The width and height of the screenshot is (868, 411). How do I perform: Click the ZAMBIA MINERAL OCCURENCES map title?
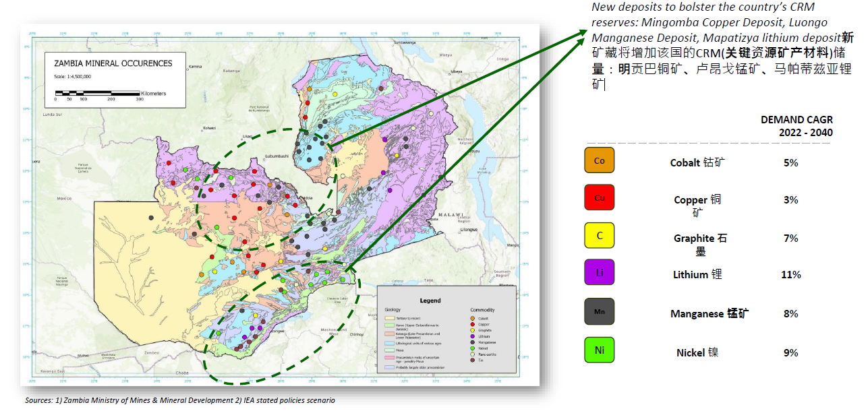[113, 63]
